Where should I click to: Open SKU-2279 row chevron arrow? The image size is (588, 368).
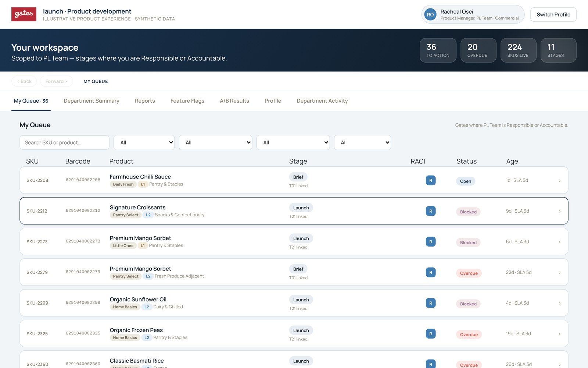pyautogui.click(x=559, y=273)
